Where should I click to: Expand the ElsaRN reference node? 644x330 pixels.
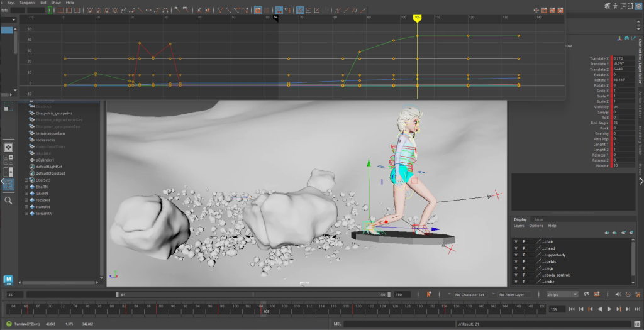(x=26, y=187)
